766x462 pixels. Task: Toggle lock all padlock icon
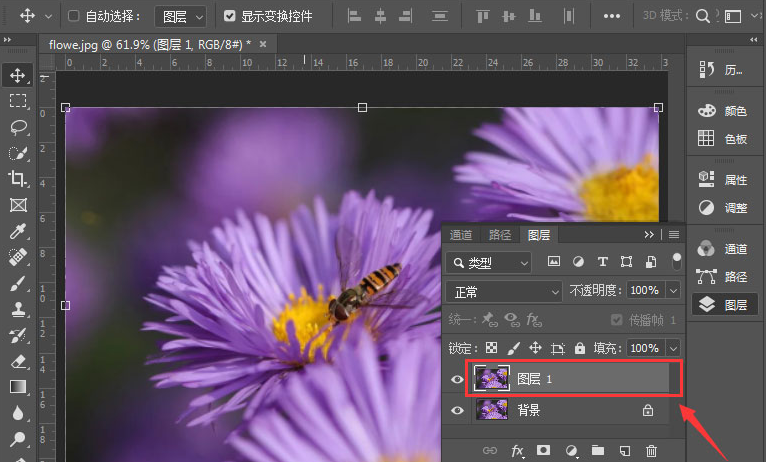[580, 348]
